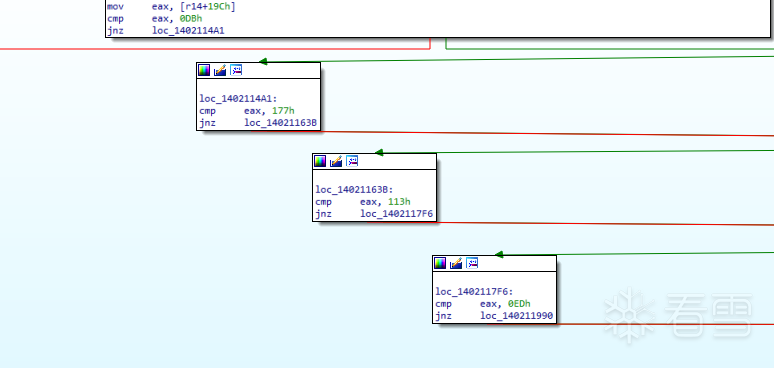
Task: Click group nodes icon in loc_1402117F6 node
Action: click(x=472, y=263)
